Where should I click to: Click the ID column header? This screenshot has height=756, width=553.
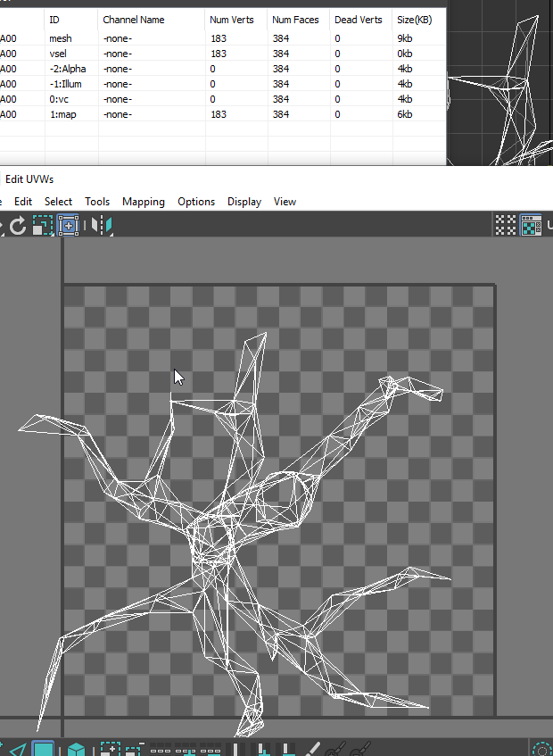click(71, 20)
